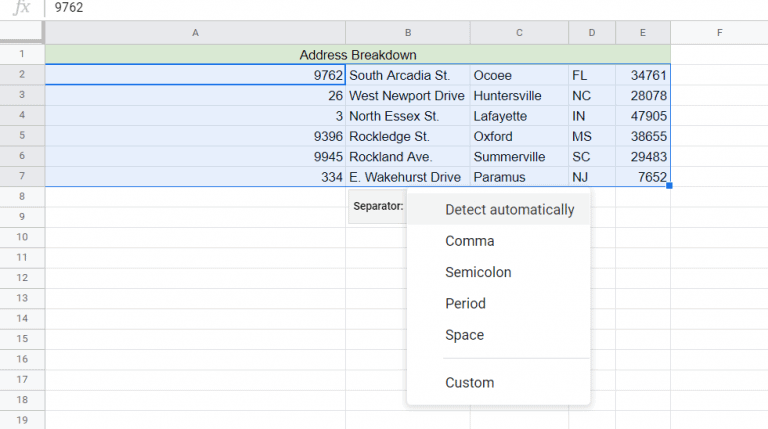Viewport: 768px width, 429px height.
Task: Click the Address Breakdown title cell
Action: click(x=357, y=55)
